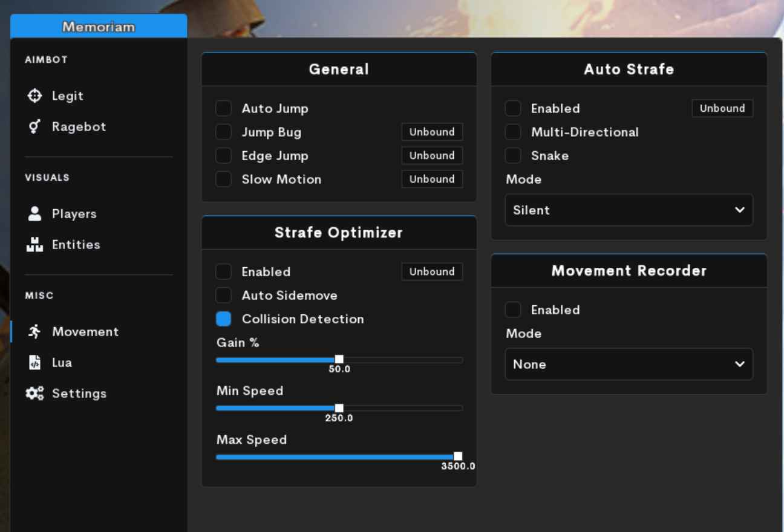Open the Auto Strafe Mode dropdown
The height and width of the screenshot is (532, 784).
click(629, 210)
